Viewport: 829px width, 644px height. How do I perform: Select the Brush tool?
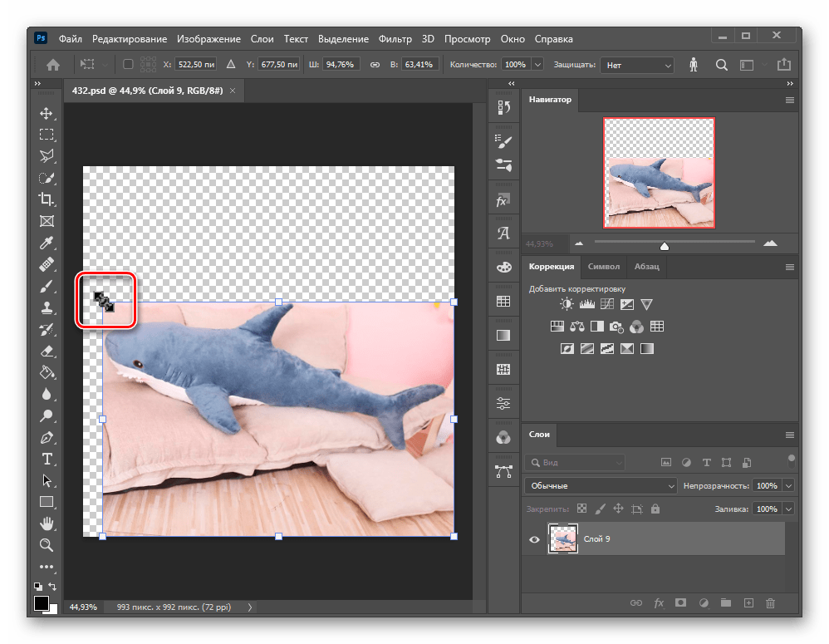tap(47, 286)
